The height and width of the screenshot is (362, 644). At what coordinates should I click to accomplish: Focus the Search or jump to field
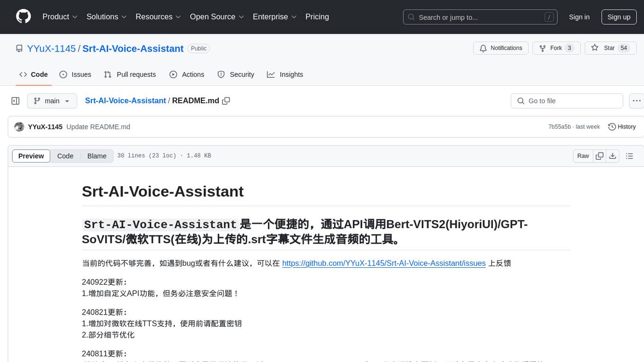481,17
